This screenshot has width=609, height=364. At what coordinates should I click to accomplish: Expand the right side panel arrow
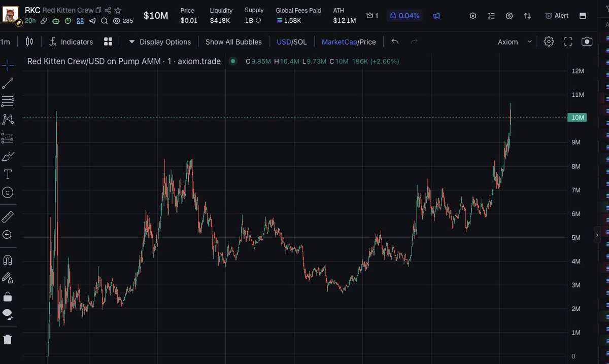point(597,236)
